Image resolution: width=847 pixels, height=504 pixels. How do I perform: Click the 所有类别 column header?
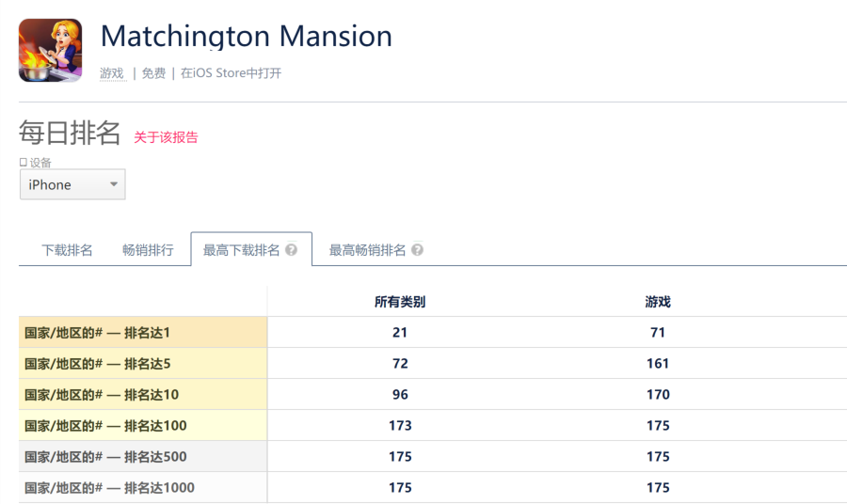[x=400, y=302]
